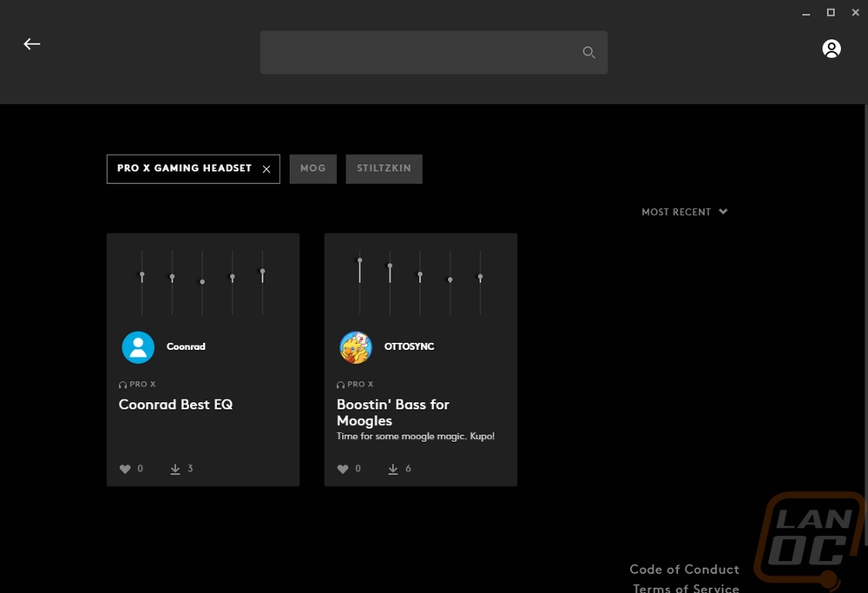Minimize the window
This screenshot has width=868, height=593.
click(x=806, y=13)
